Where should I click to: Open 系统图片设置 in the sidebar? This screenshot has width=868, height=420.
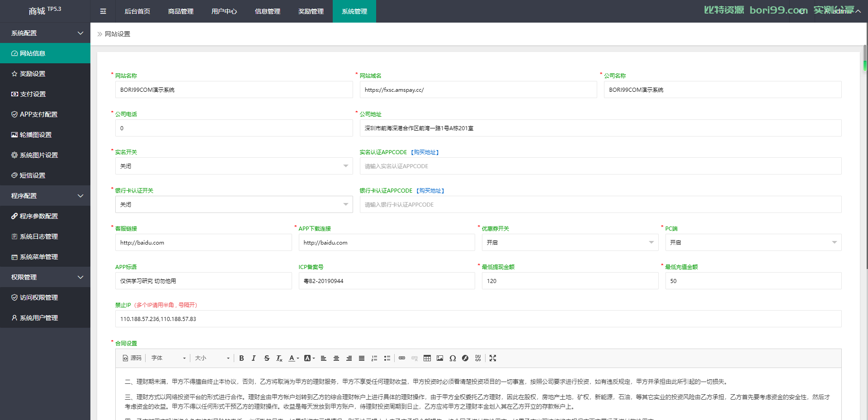45,155
